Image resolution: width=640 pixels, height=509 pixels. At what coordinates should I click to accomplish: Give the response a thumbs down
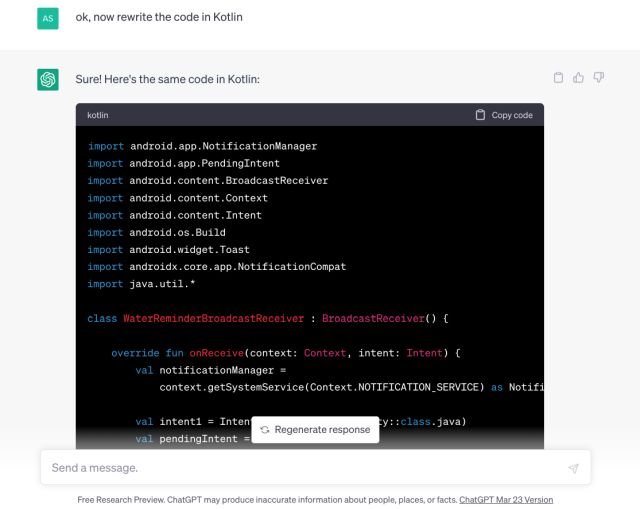[598, 78]
